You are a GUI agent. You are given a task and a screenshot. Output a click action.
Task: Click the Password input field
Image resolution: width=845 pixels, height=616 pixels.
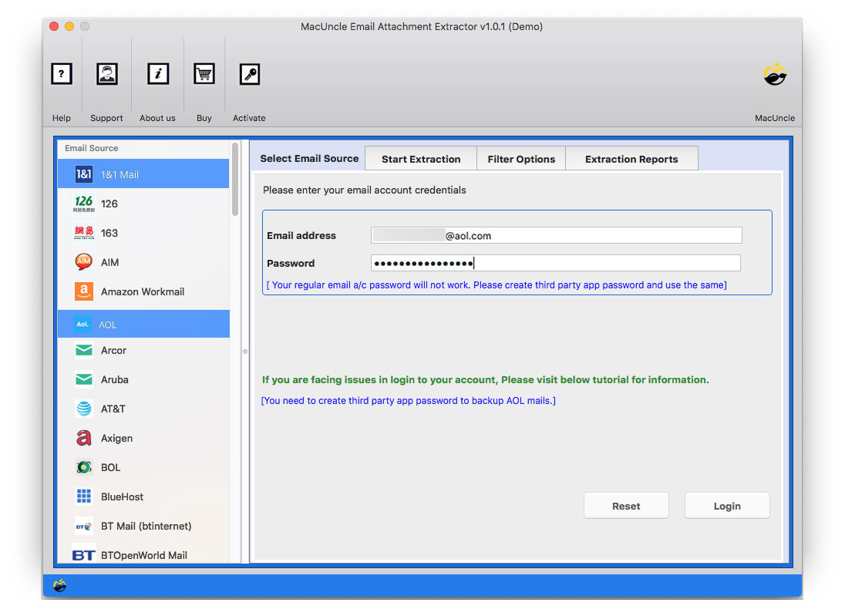pos(556,263)
